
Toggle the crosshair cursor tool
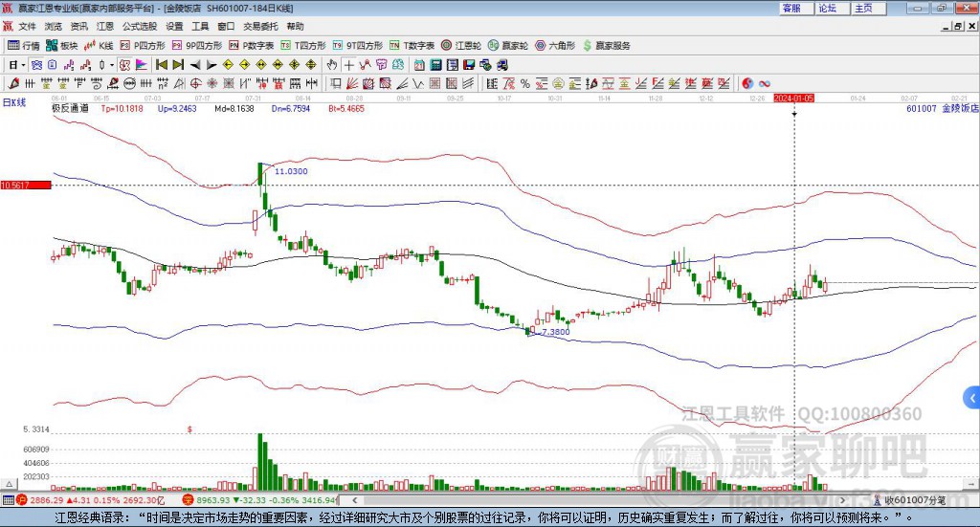[348, 65]
